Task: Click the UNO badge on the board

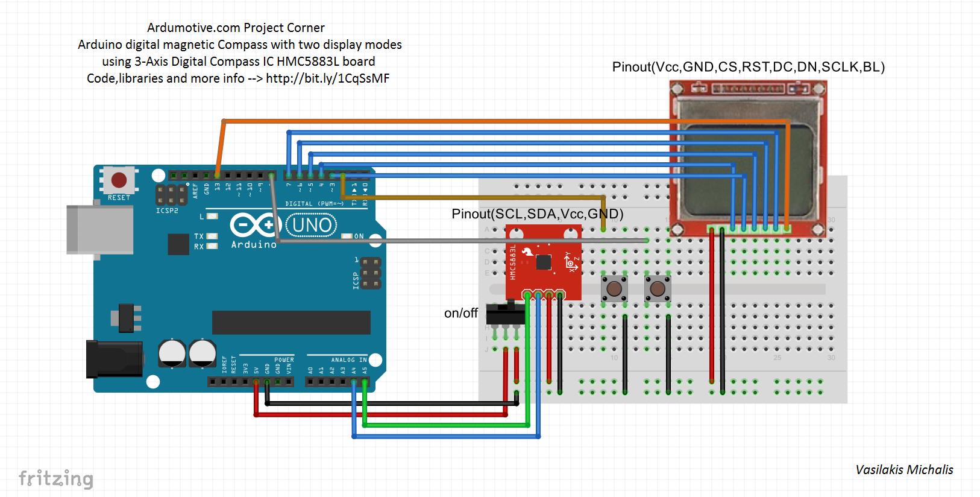Action: 312,225
